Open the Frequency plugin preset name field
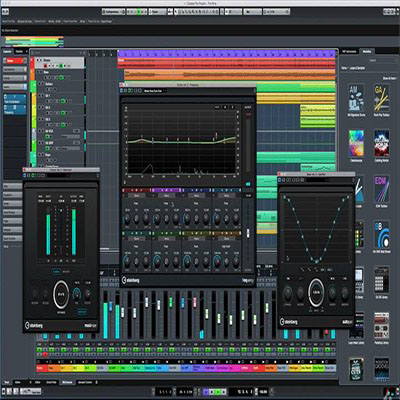The height and width of the screenshot is (400, 400). (x=155, y=90)
